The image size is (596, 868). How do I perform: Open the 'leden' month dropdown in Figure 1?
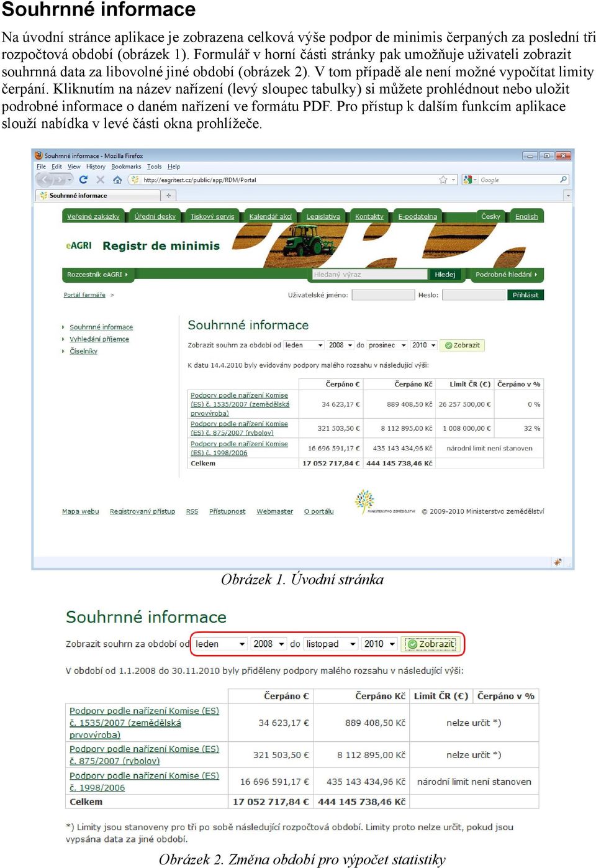(304, 345)
